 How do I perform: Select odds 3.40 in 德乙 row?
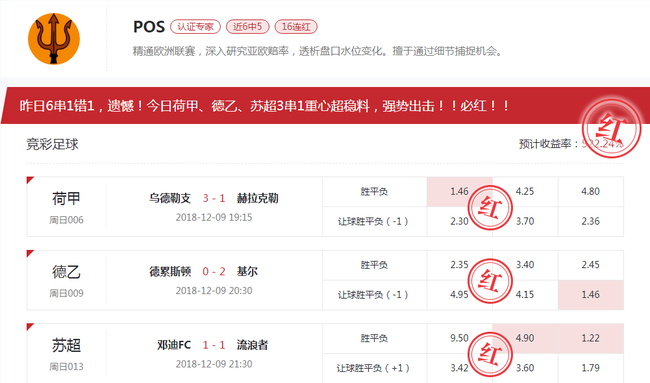pyautogui.click(x=525, y=265)
